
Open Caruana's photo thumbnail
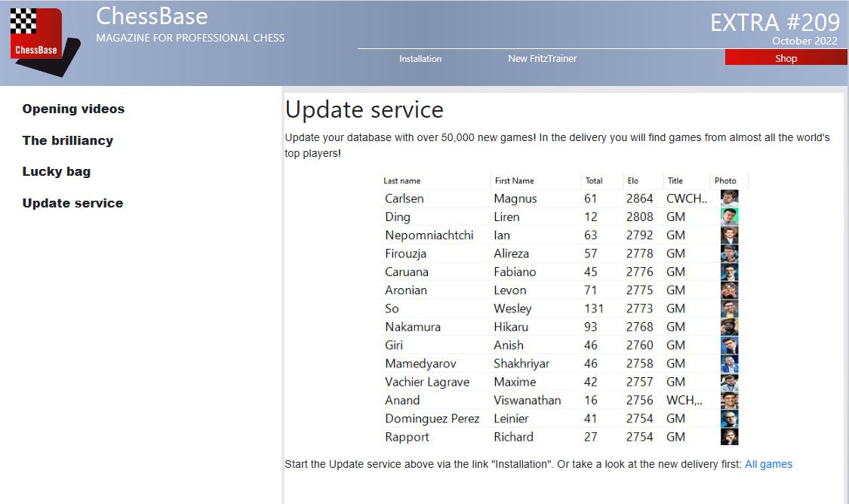(x=729, y=272)
